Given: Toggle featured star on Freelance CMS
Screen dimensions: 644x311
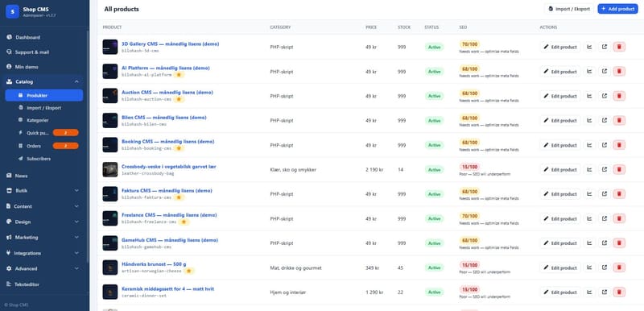Looking at the screenshot, I should (184, 222).
